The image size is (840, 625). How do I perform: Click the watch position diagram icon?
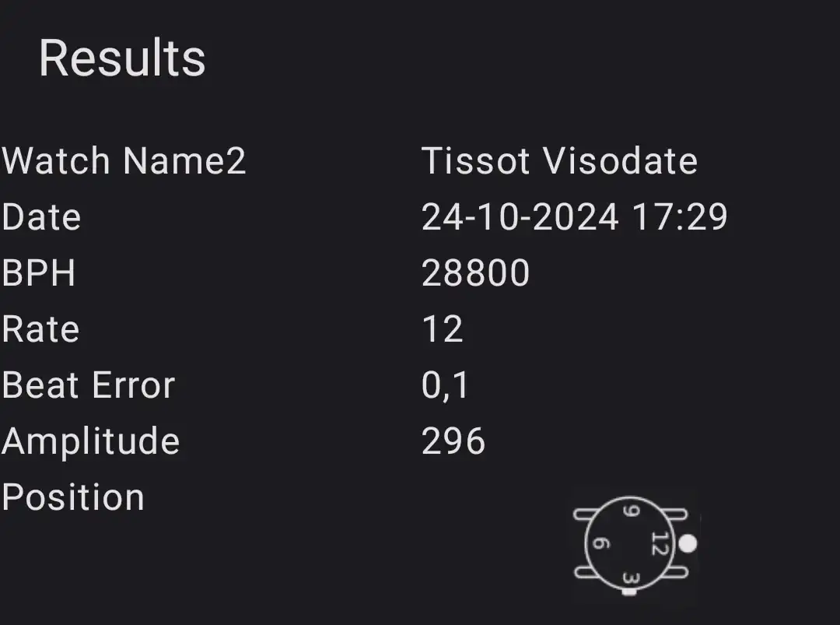(635, 545)
